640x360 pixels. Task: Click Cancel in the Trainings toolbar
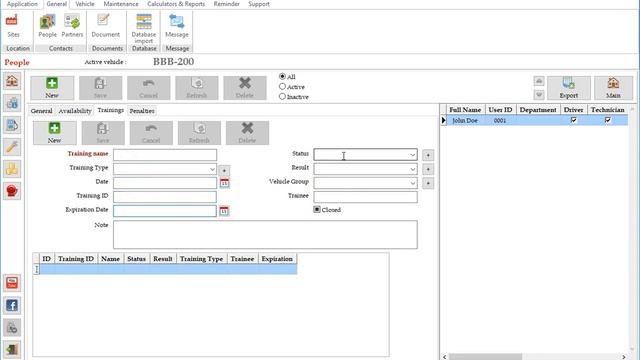click(x=151, y=133)
